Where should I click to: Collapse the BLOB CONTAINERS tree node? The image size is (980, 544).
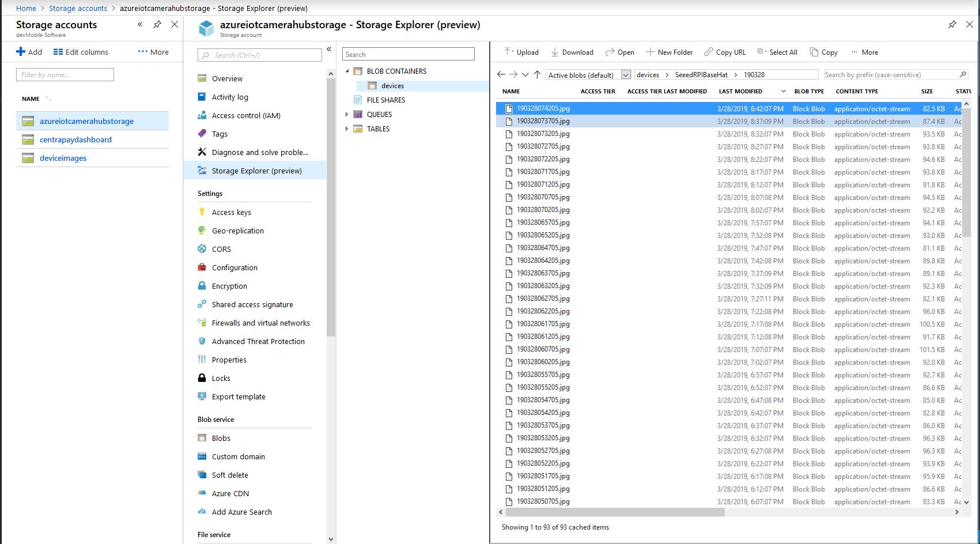(347, 71)
